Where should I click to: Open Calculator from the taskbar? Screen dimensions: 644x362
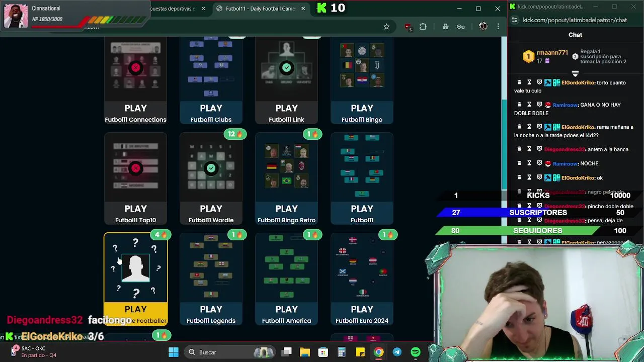(341, 352)
